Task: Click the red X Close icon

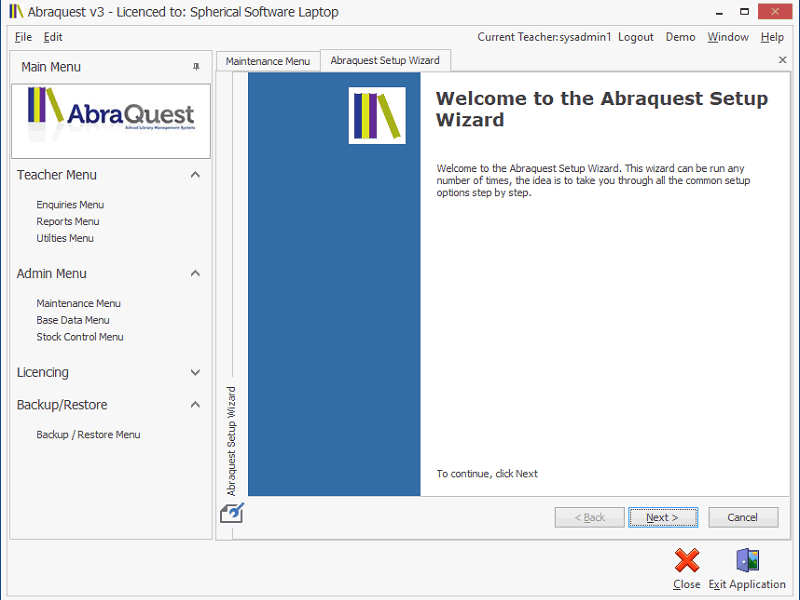Action: tap(687, 560)
